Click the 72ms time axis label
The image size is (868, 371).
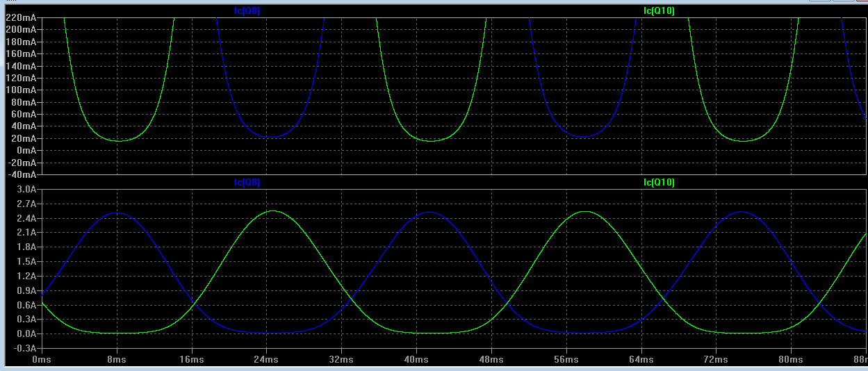(716, 359)
